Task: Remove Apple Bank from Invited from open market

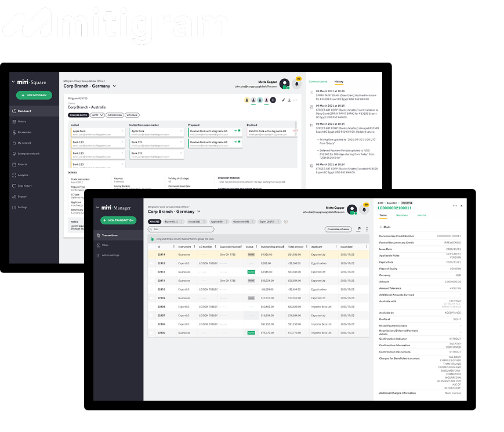Action: (x=181, y=130)
